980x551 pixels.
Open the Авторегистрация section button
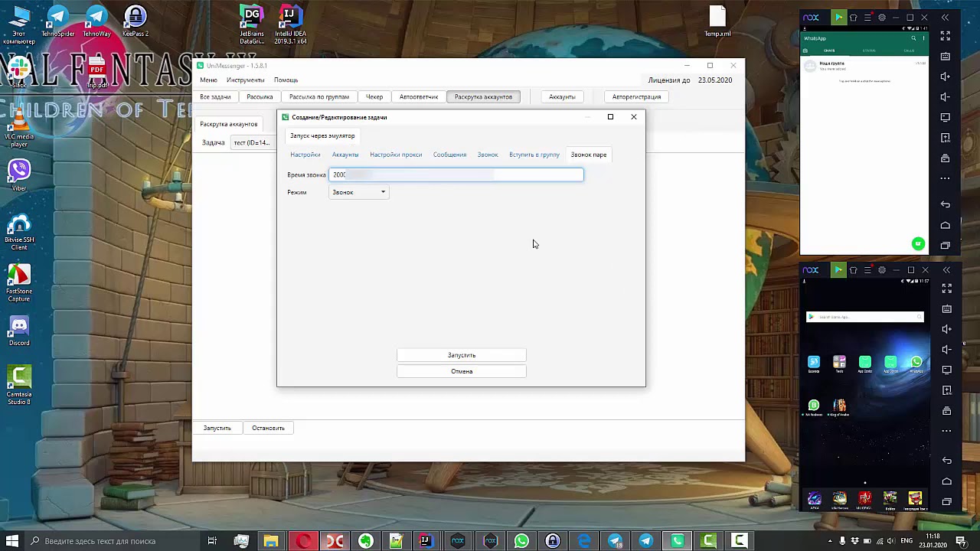click(636, 96)
